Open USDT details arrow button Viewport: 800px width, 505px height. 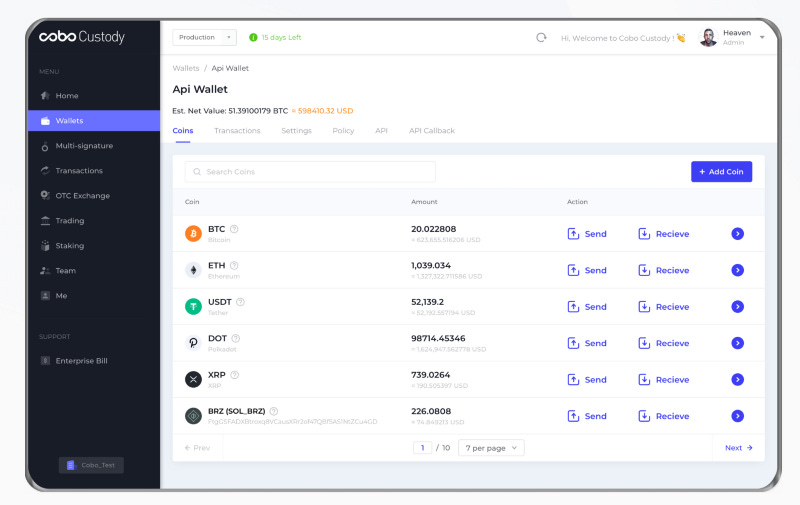coord(738,307)
